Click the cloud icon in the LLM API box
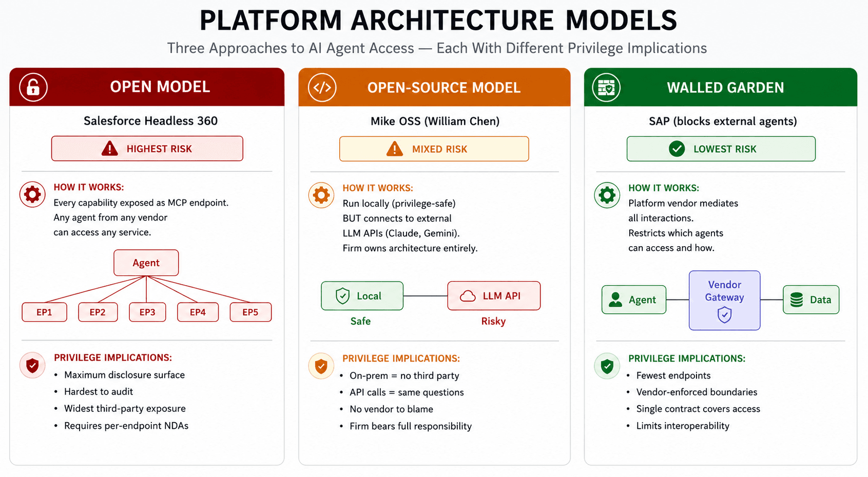The width and height of the screenshot is (868, 477). (x=468, y=296)
